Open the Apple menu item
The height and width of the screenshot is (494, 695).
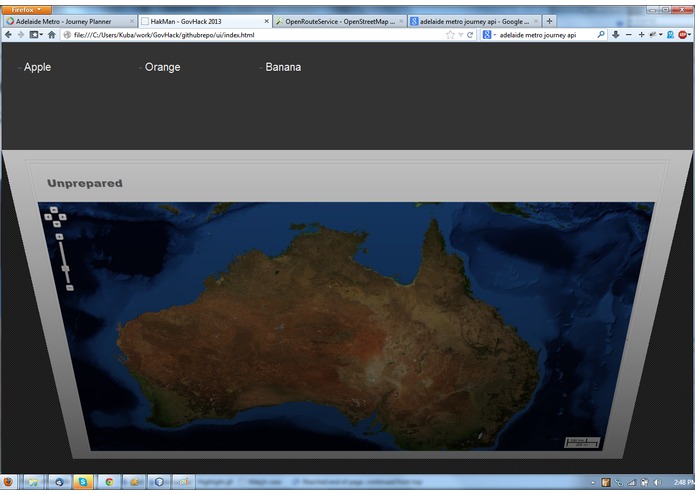point(37,67)
